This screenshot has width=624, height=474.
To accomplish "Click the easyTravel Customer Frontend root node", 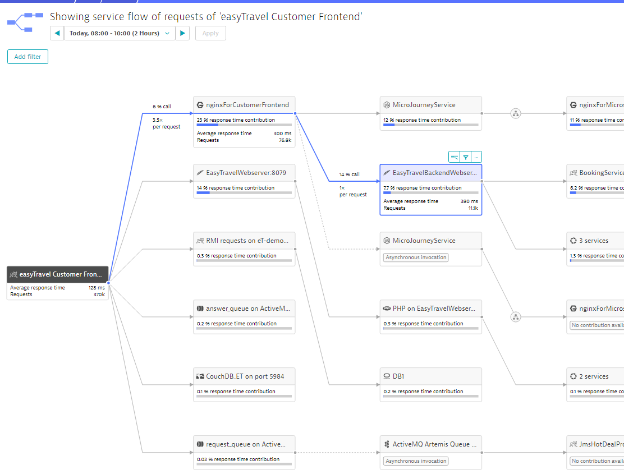I will click(x=58, y=274).
